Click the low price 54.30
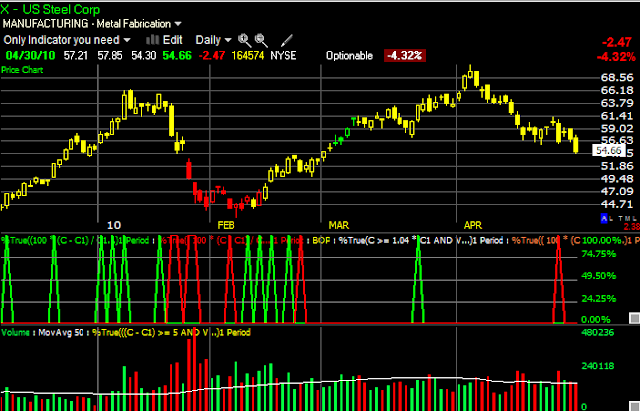 pos(144,56)
